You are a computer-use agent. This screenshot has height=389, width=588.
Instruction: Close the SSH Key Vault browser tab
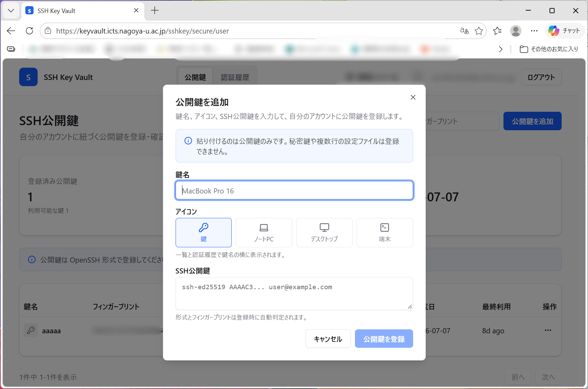[136, 11]
